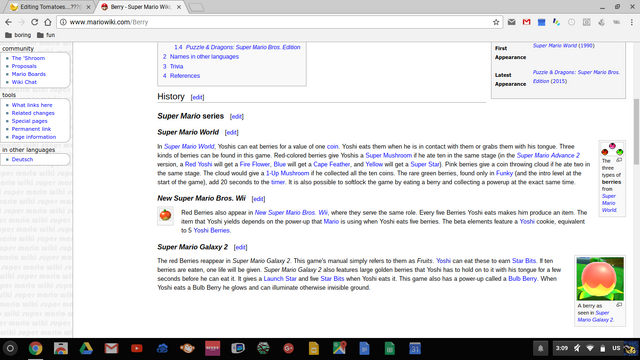Open a new browser tab
The image size is (640, 360).
pyautogui.click(x=196, y=7)
